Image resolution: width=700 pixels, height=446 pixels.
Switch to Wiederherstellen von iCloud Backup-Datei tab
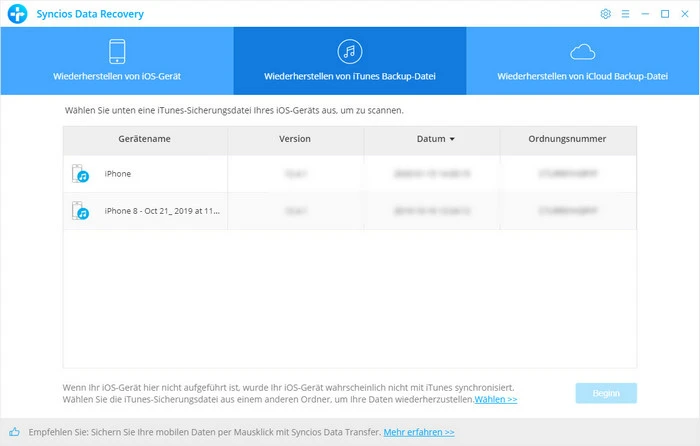pos(582,75)
